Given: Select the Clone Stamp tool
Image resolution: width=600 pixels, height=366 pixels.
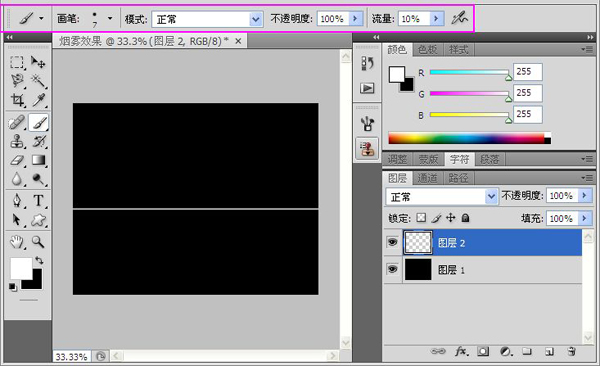Looking at the screenshot, I should pos(17,141).
